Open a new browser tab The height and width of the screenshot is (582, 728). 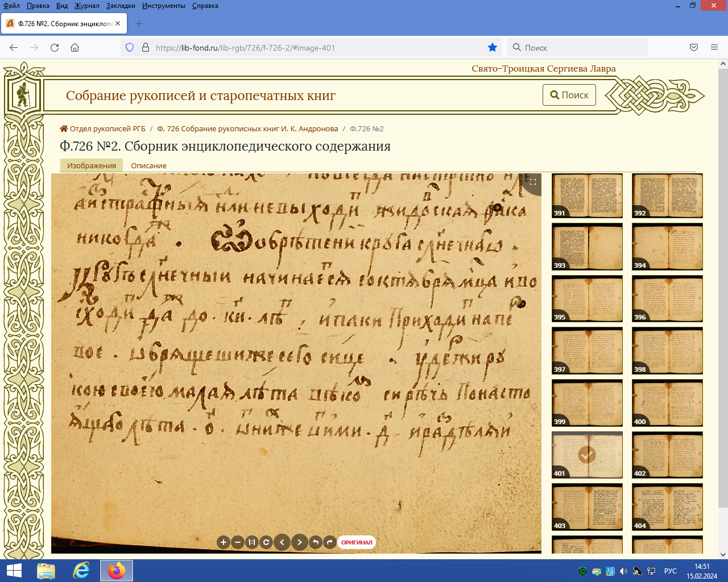(139, 24)
